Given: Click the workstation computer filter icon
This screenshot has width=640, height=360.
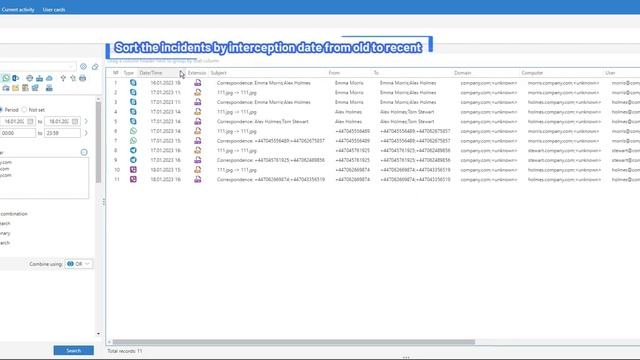Looking at the screenshot, I should [49, 88].
